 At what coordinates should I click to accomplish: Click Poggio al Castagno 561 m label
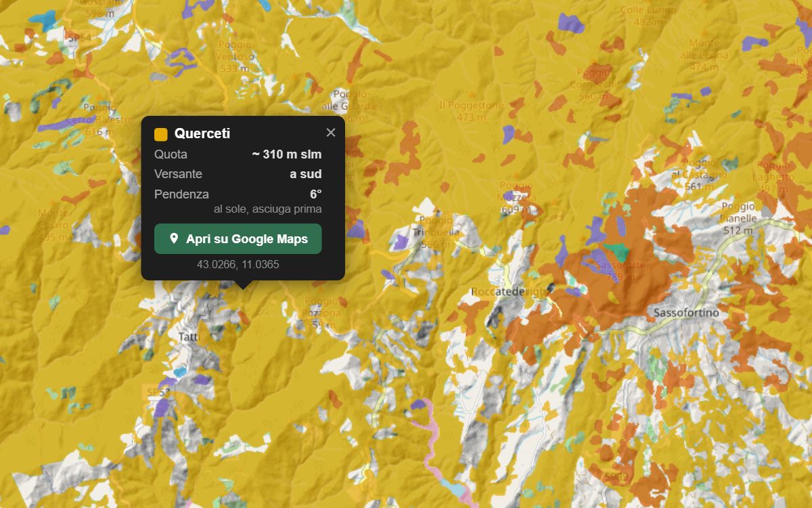(x=699, y=174)
